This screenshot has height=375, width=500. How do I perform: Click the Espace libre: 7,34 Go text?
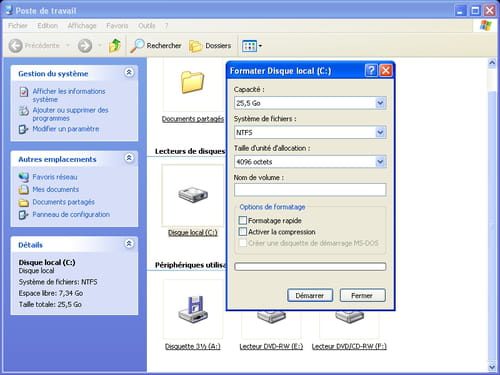pos(51,293)
